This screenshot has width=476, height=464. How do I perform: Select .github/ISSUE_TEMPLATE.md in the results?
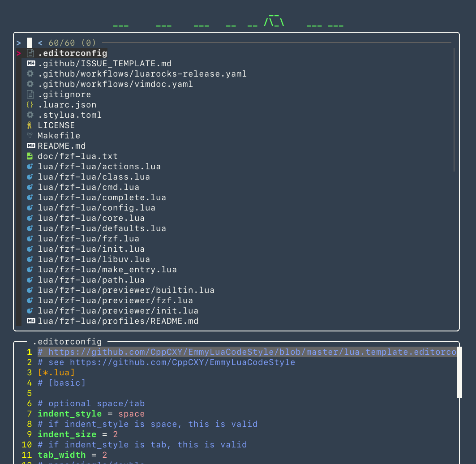click(x=104, y=63)
